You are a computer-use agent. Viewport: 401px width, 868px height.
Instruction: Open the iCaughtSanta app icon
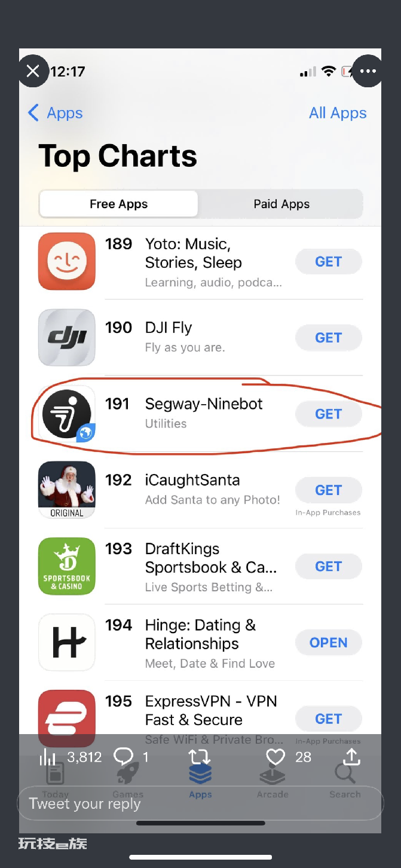click(67, 490)
